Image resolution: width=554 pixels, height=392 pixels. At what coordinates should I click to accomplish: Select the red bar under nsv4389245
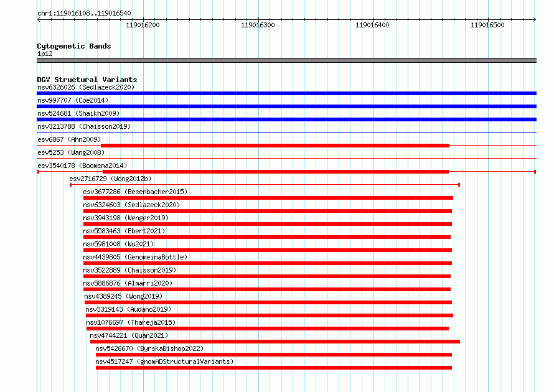click(x=268, y=302)
